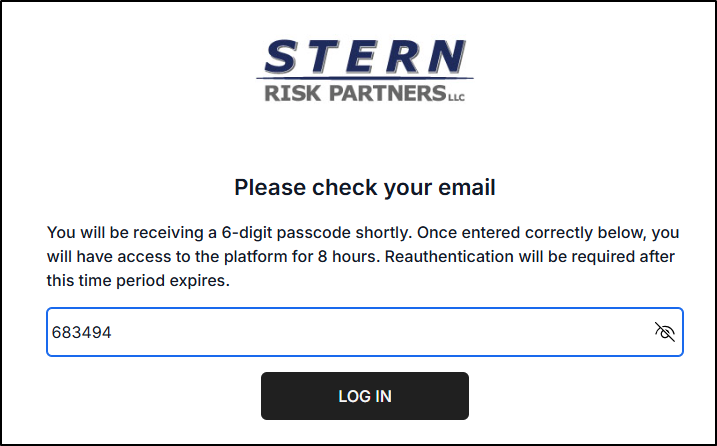Click the word 'Reauthentication' in the paragraph
The height and width of the screenshot is (446, 717).
[449, 256]
